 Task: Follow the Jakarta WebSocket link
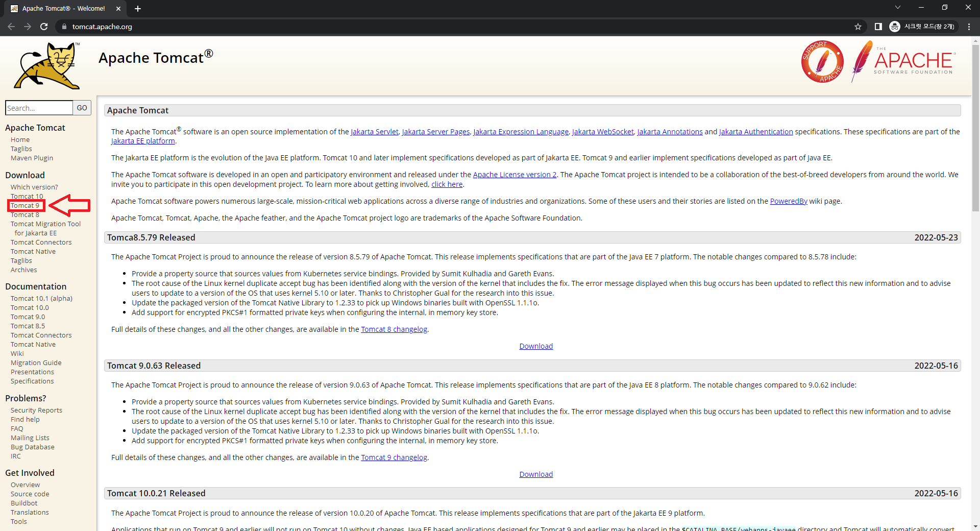pyautogui.click(x=603, y=132)
